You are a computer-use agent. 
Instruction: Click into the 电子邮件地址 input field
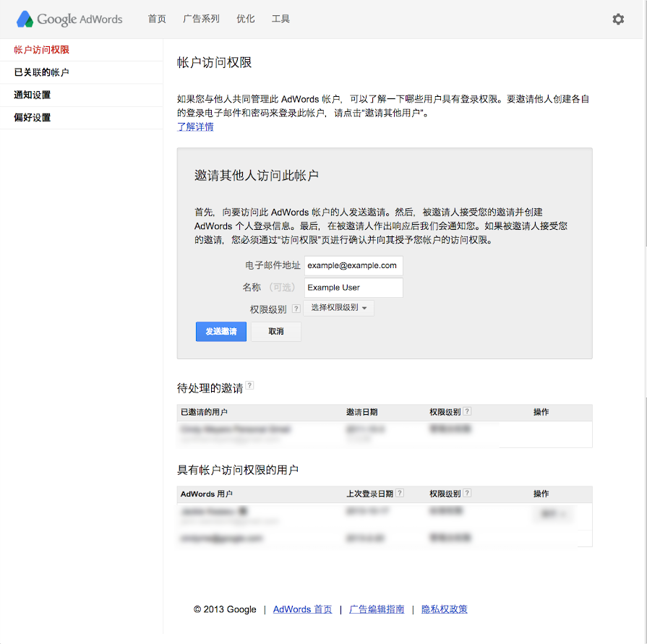tap(353, 265)
